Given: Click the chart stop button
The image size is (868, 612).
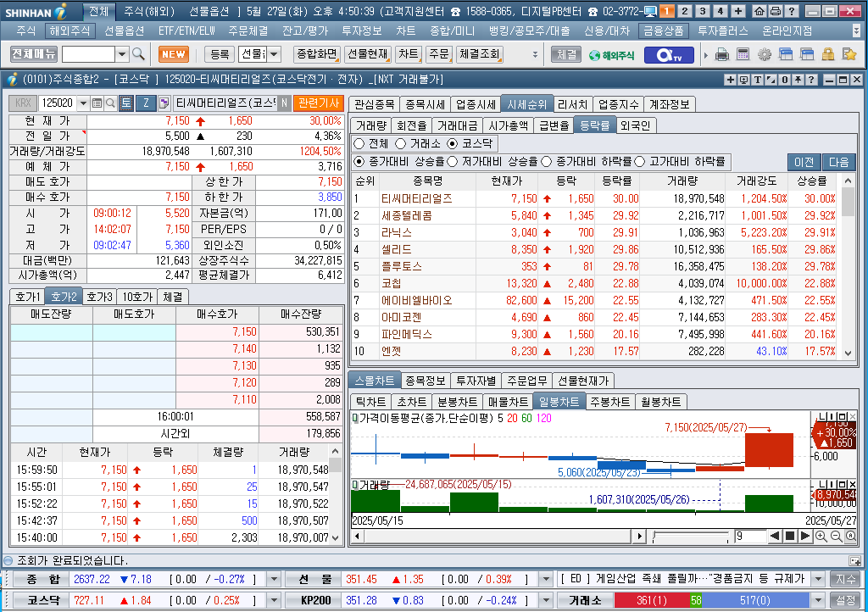Looking at the screenshot, I should coord(791,536).
